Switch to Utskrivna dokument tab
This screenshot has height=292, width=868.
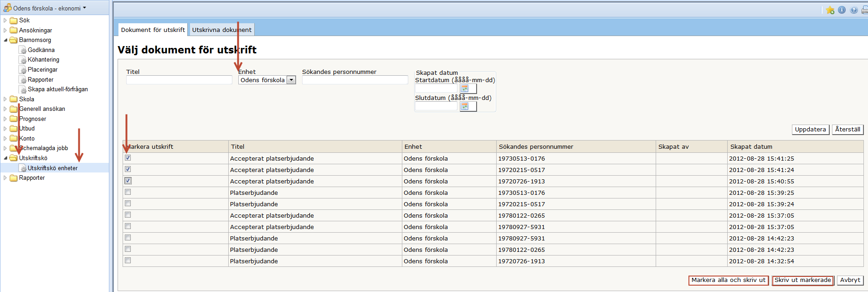[x=221, y=30]
